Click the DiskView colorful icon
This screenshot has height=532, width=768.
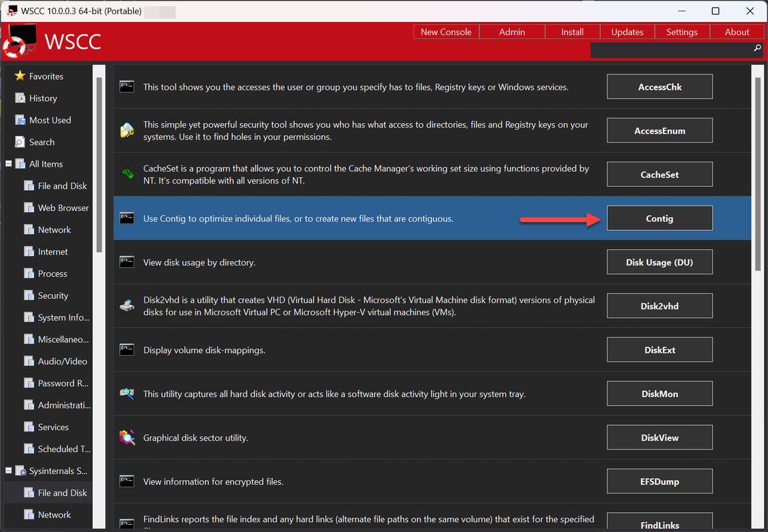coord(127,437)
